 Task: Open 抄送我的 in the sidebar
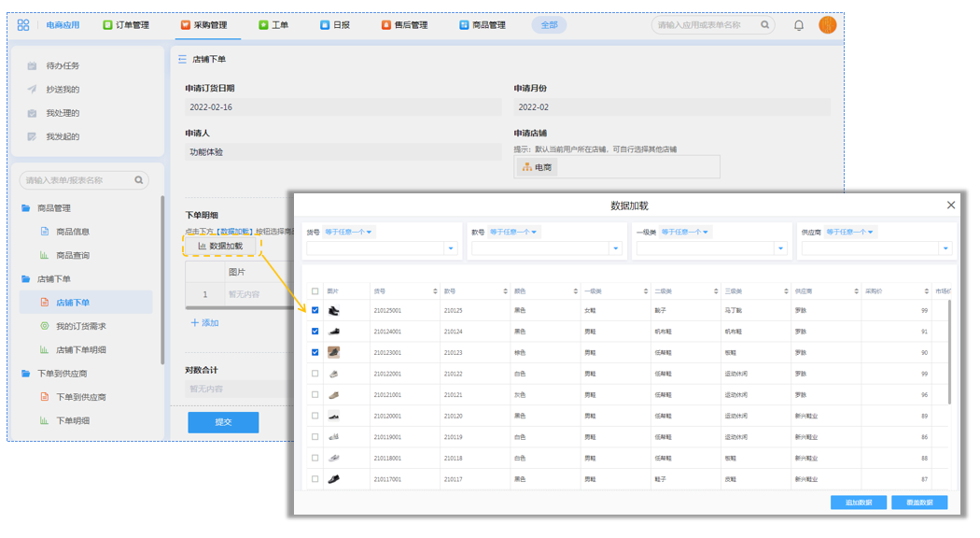coord(63,90)
